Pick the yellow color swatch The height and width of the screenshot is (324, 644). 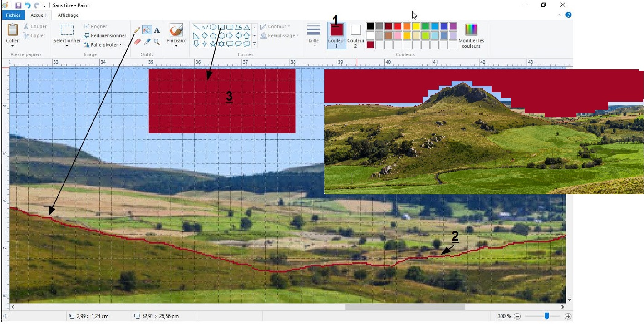416,26
